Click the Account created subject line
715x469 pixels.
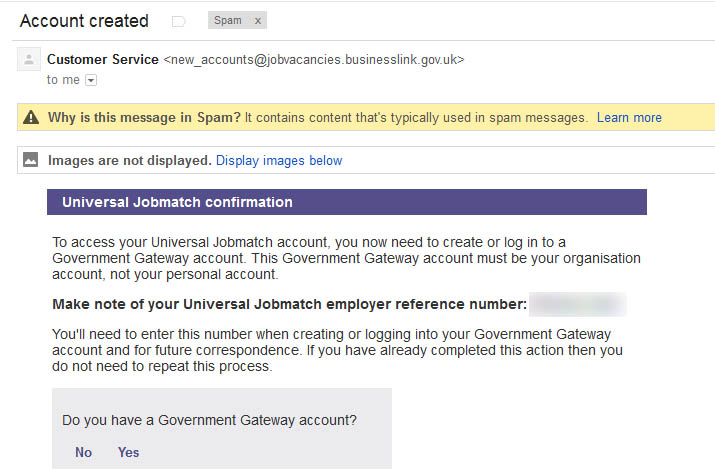tap(84, 21)
